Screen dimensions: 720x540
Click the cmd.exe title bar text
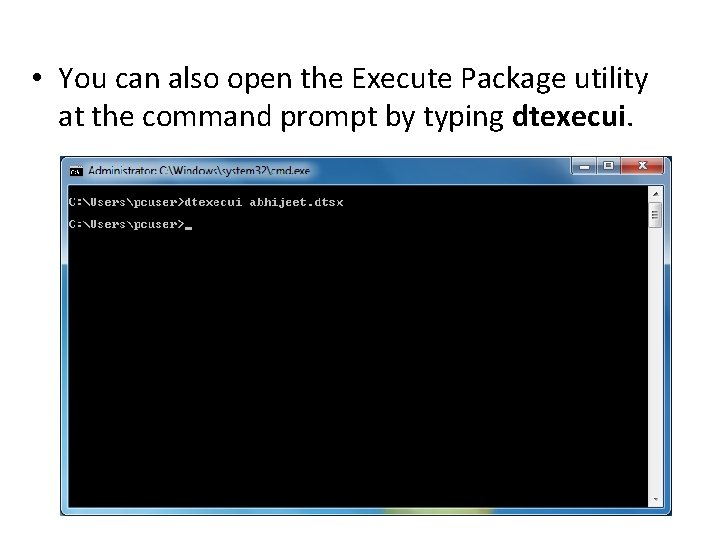pyautogui.click(x=199, y=171)
